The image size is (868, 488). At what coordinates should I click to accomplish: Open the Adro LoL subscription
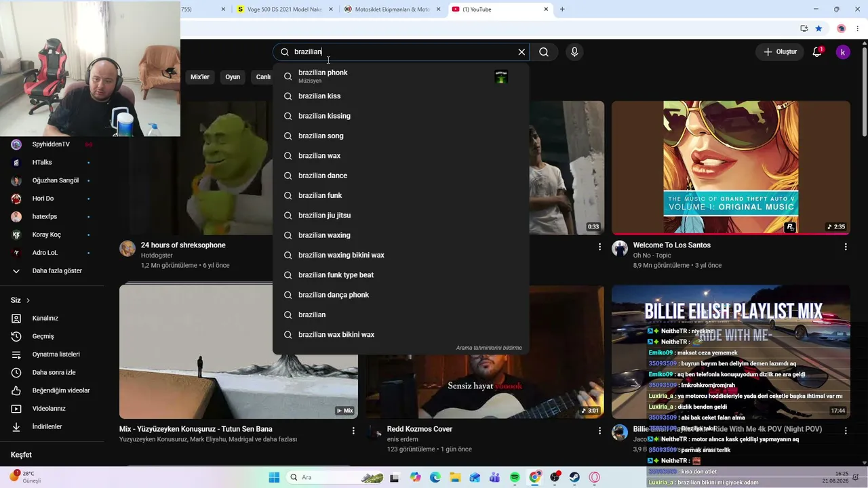click(x=52, y=253)
